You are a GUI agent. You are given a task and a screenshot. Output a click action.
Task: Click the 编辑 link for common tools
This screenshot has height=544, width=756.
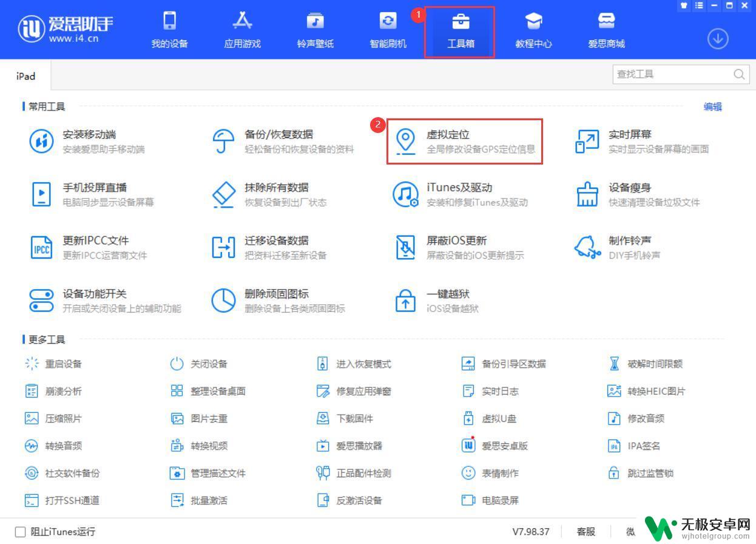coord(713,107)
